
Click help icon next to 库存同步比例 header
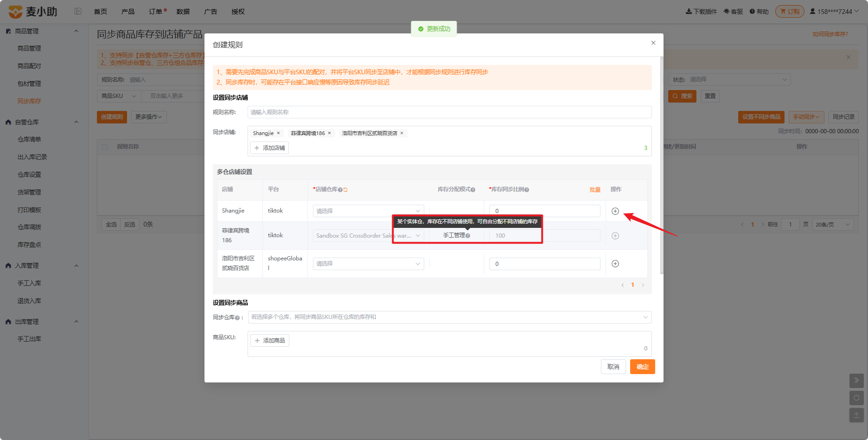[527, 190]
